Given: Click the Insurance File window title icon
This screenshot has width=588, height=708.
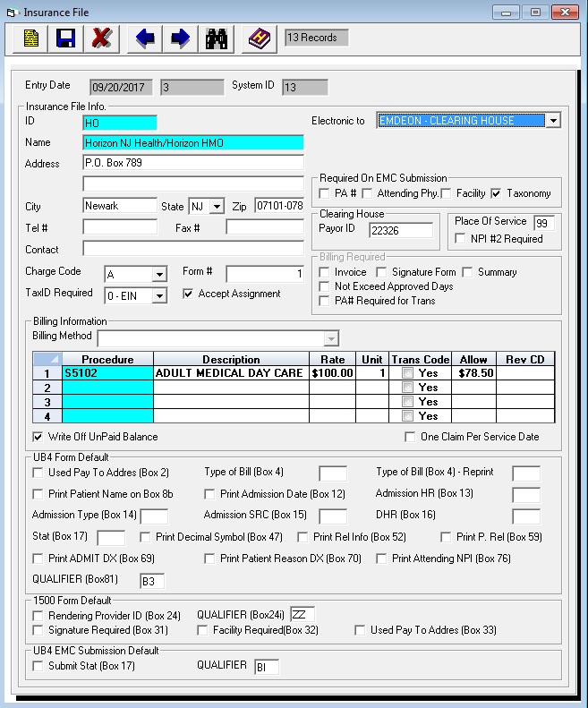Looking at the screenshot, I should point(13,13).
